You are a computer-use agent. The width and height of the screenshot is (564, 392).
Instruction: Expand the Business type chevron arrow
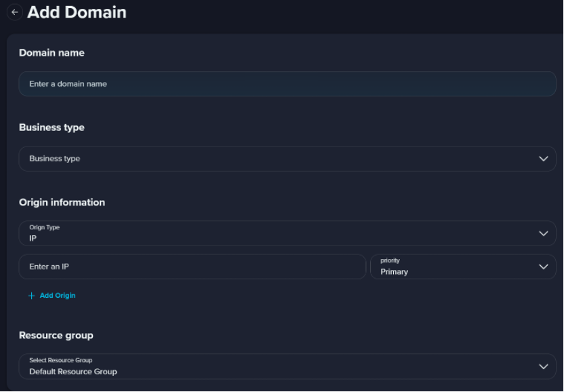coord(544,159)
